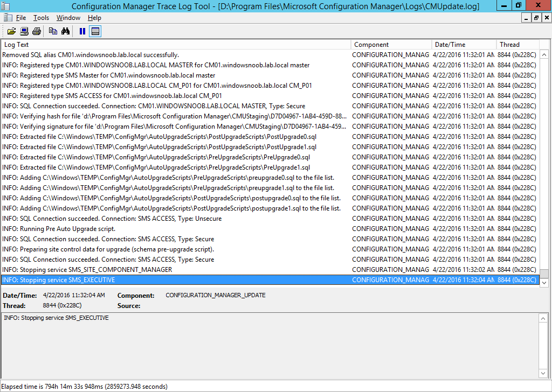Viewport: 552px width, 392px height.
Task: Click the log list vertical scrollbar thumb
Action: pos(544,274)
